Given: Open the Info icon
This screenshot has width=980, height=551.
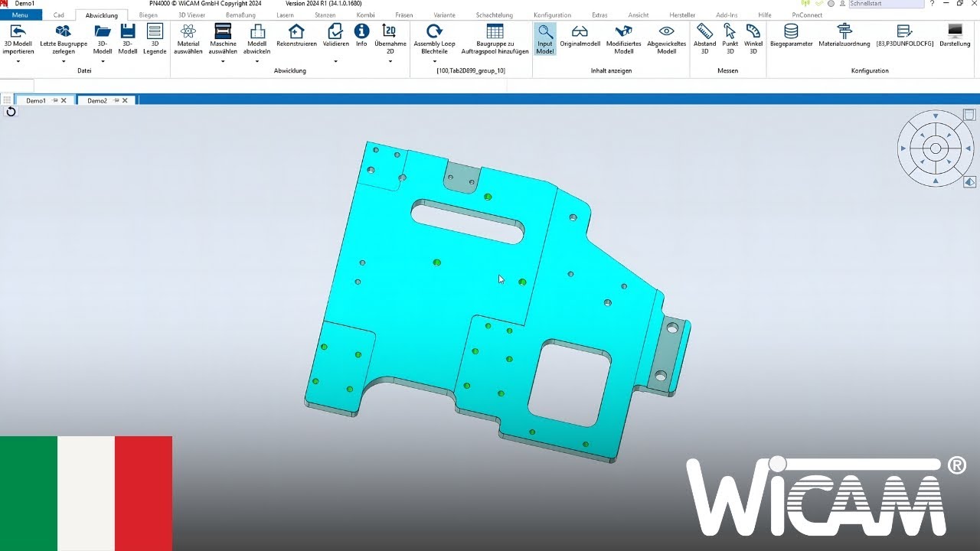Looking at the screenshot, I should pyautogui.click(x=361, y=31).
